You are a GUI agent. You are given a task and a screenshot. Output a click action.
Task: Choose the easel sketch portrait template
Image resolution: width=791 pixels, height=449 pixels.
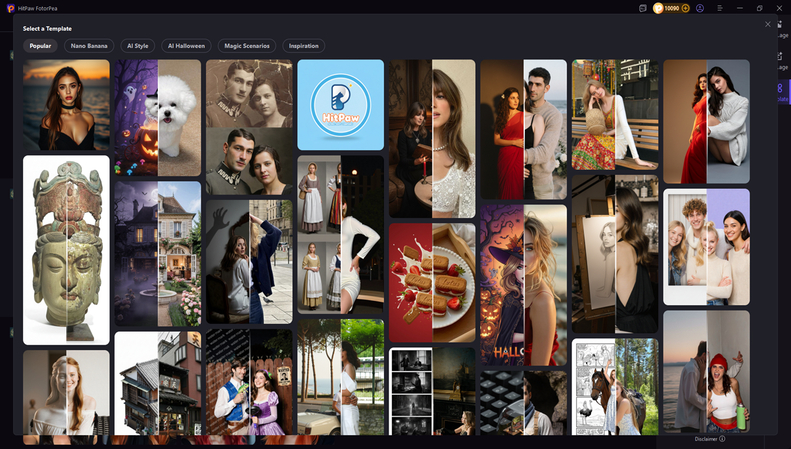(615, 254)
